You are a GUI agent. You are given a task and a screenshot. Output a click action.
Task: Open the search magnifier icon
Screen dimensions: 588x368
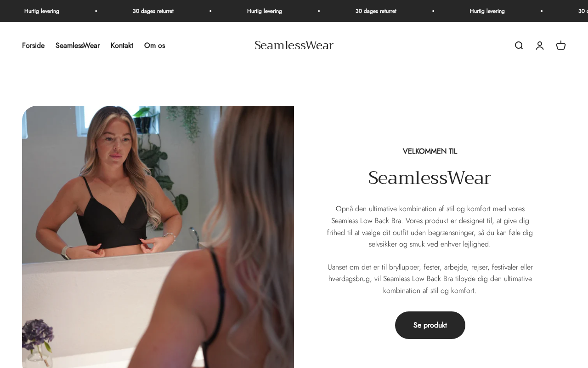click(519, 46)
